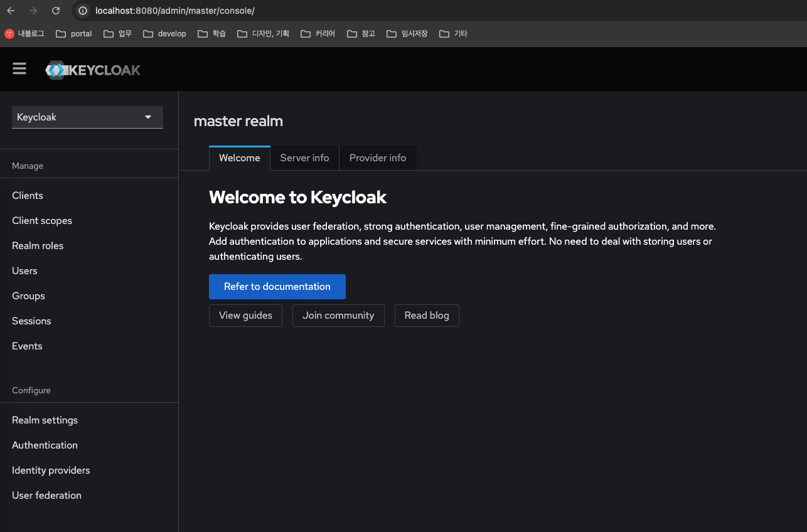Image resolution: width=807 pixels, height=532 pixels.
Task: Click the browser address bar URL
Action: [175, 11]
